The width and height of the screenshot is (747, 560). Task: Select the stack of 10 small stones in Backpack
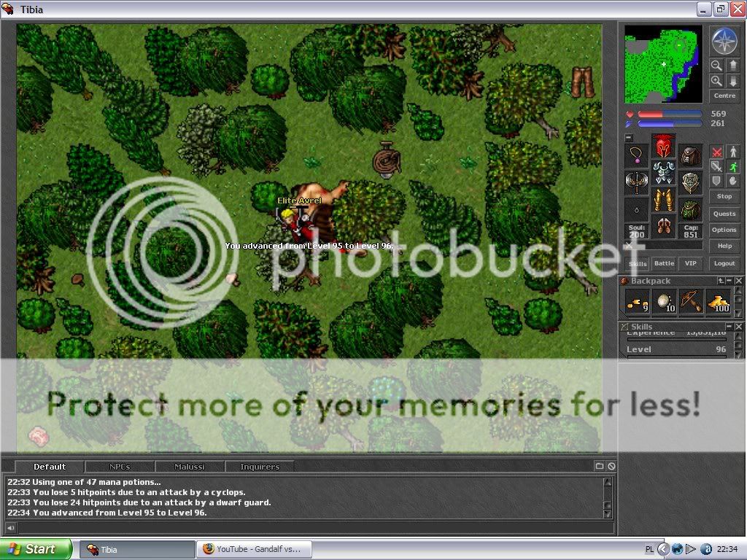click(x=664, y=301)
